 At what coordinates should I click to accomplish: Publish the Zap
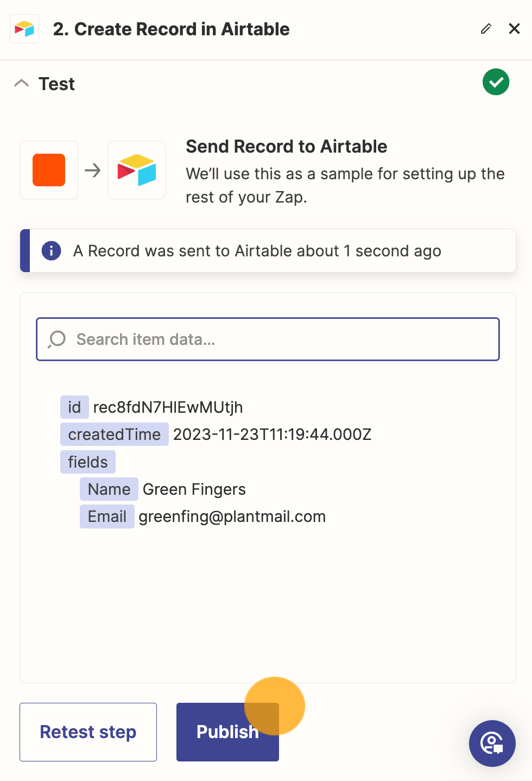pos(227,732)
